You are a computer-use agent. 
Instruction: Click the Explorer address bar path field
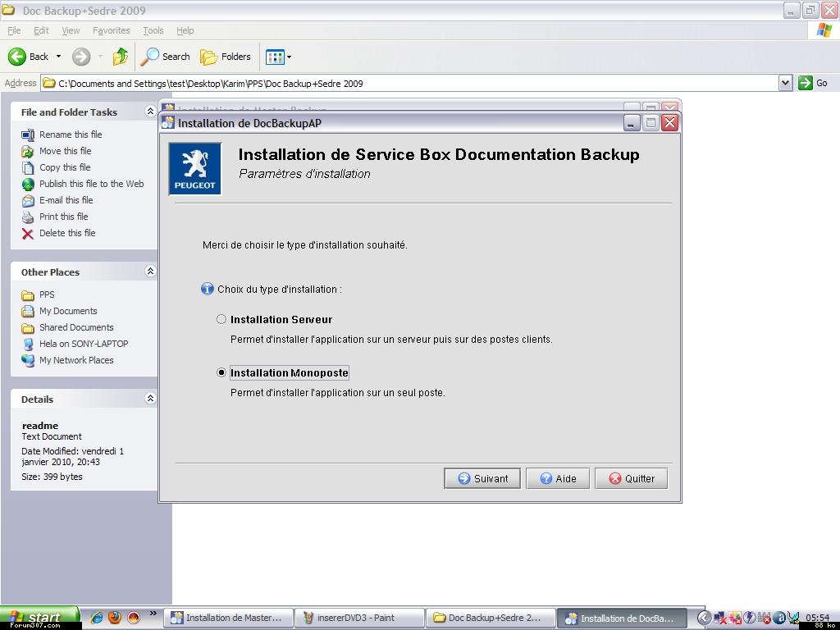pos(410,83)
